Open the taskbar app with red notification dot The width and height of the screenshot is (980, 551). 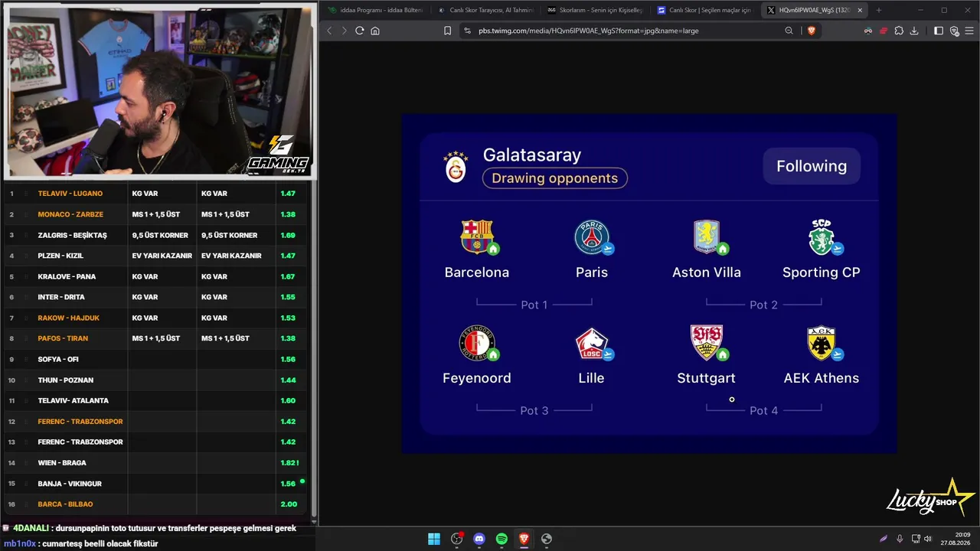click(x=457, y=539)
